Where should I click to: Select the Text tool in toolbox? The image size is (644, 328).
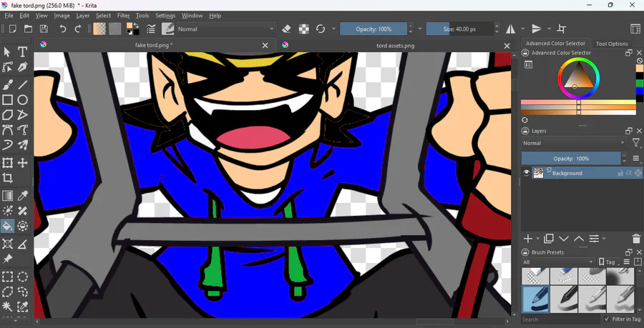click(x=23, y=51)
